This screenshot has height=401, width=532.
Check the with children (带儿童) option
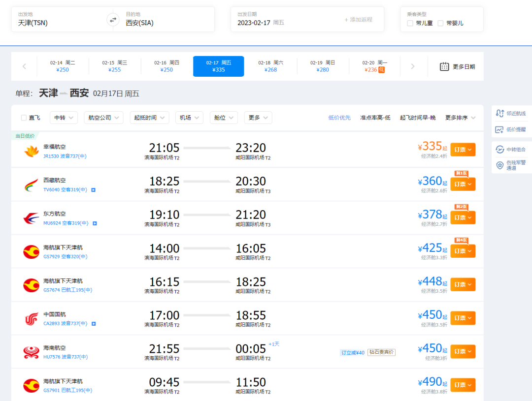pyautogui.click(x=410, y=23)
